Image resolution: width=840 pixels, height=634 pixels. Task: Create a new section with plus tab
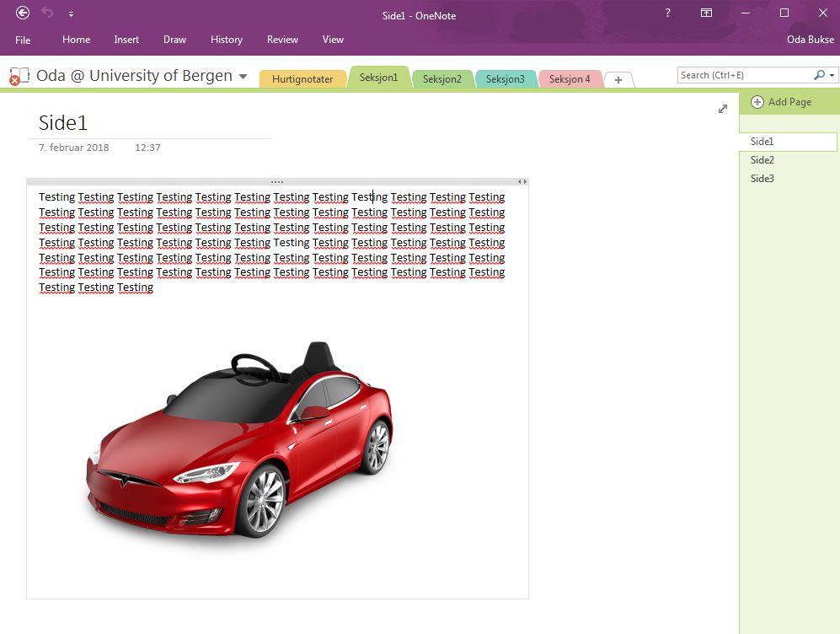618,80
